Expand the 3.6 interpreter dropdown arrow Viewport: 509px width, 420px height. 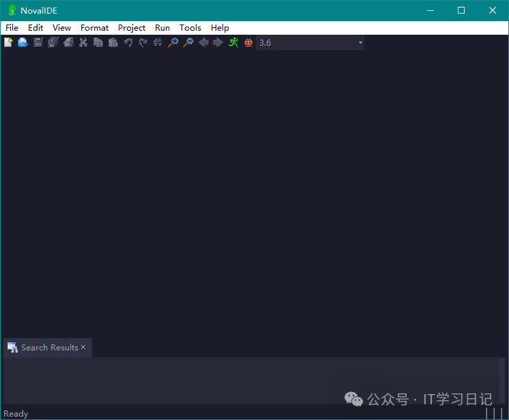[360, 42]
